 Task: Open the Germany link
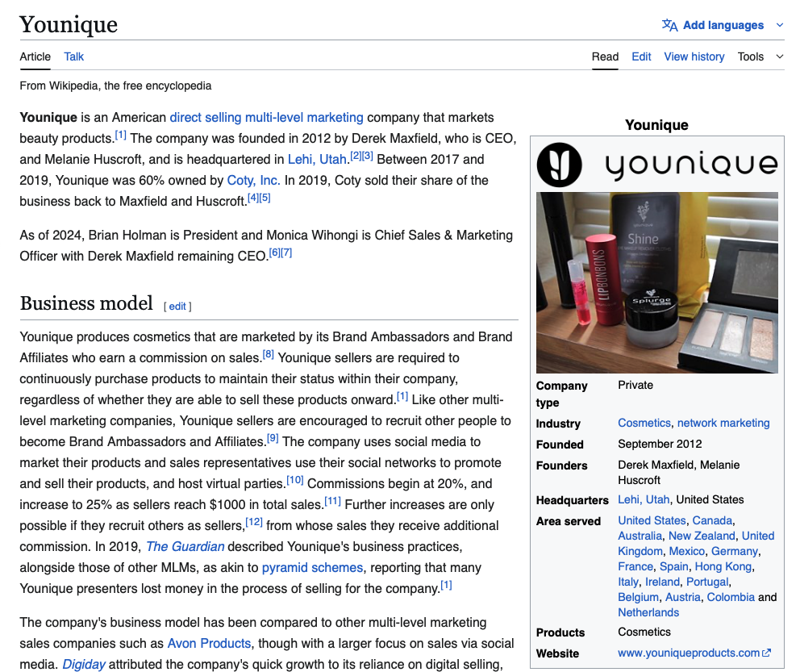pos(734,551)
